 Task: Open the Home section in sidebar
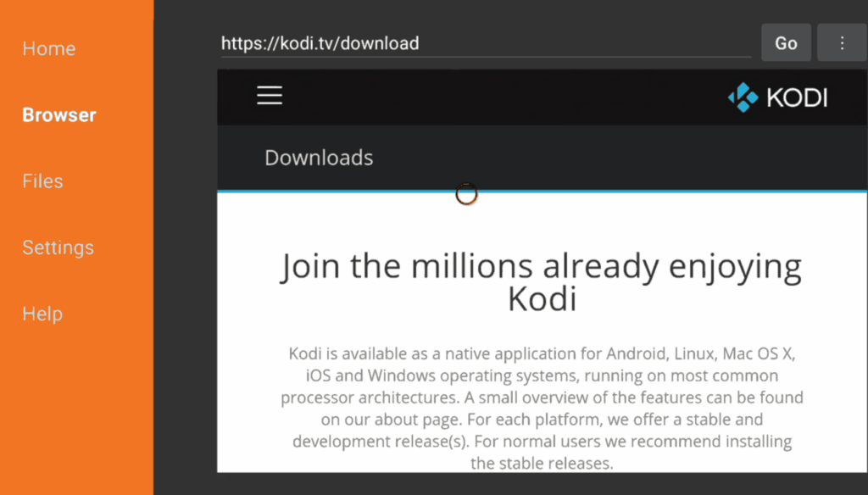click(x=48, y=48)
